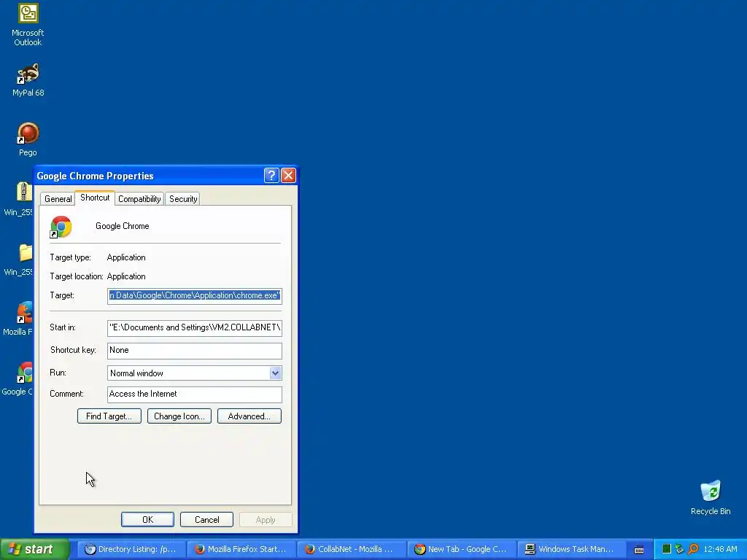Click the keyboard icon on taskbar
This screenshot has width=747, height=560.
pyautogui.click(x=639, y=550)
